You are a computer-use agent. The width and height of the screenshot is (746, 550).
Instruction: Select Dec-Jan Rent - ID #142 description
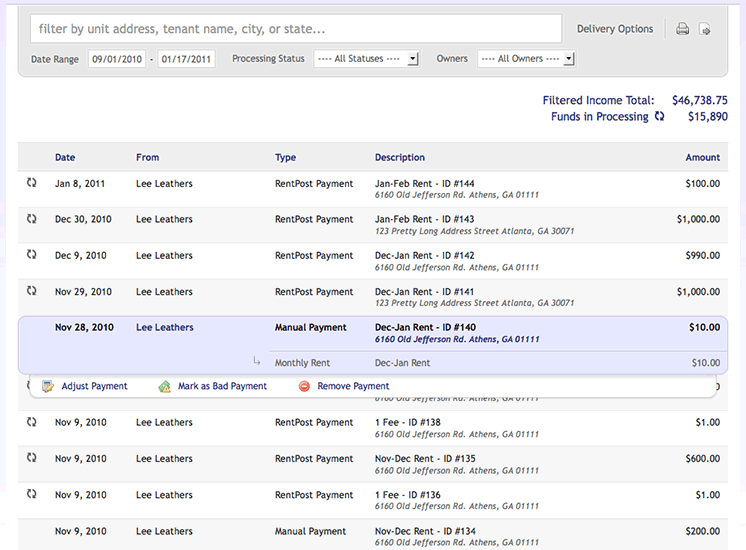[424, 255]
